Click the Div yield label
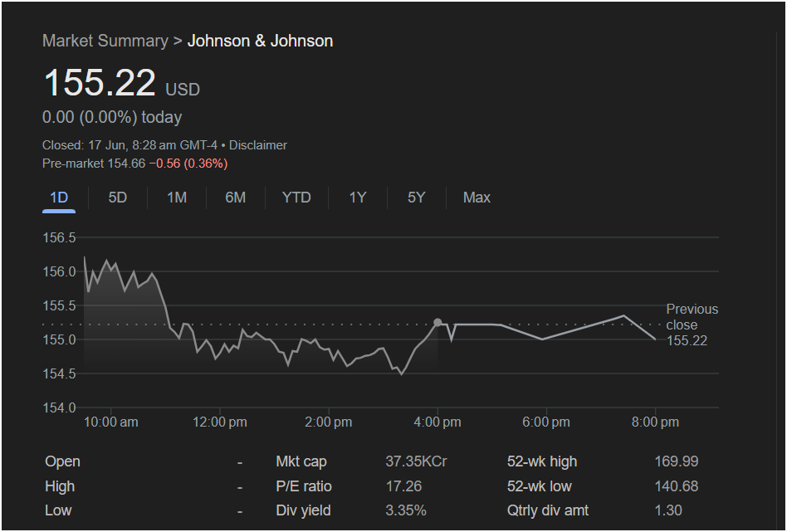Viewport: 787px width, 532px height. click(303, 510)
